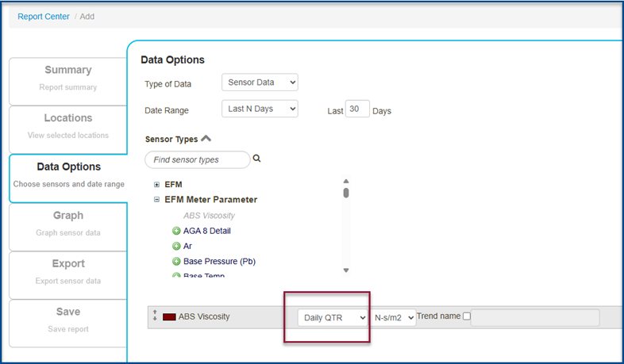Go to the Graph tab
The width and height of the screenshot is (624, 364).
tap(68, 223)
